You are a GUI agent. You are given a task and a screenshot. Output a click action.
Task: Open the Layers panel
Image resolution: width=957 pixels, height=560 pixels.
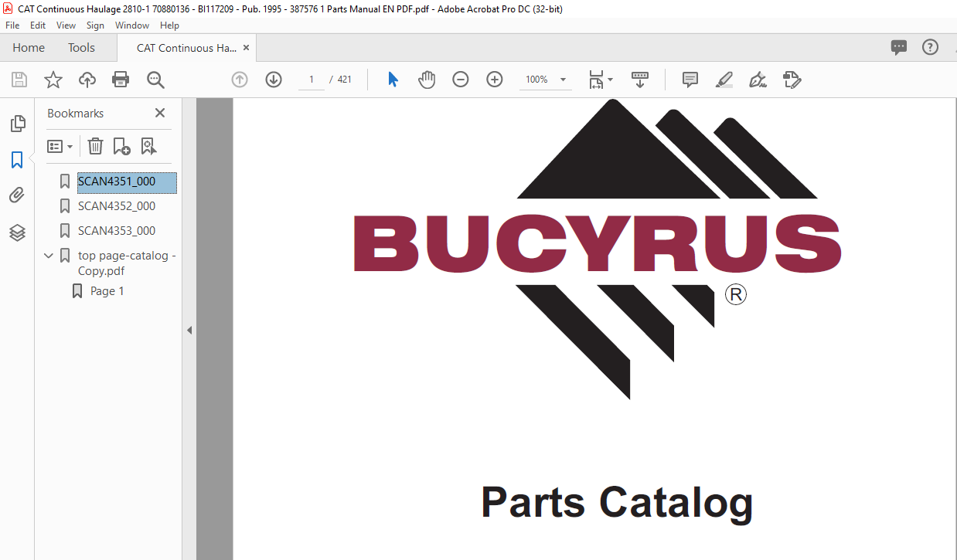[17, 232]
